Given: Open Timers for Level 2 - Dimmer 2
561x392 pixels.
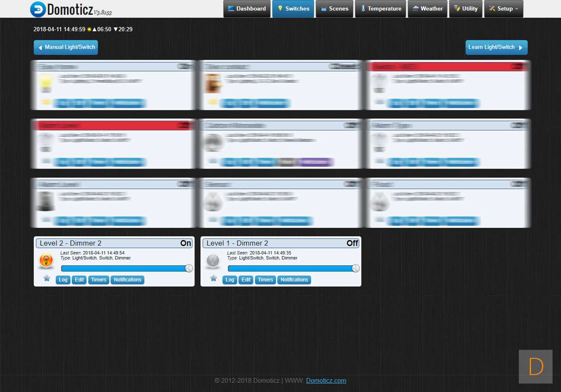Looking at the screenshot, I should pyautogui.click(x=99, y=280).
